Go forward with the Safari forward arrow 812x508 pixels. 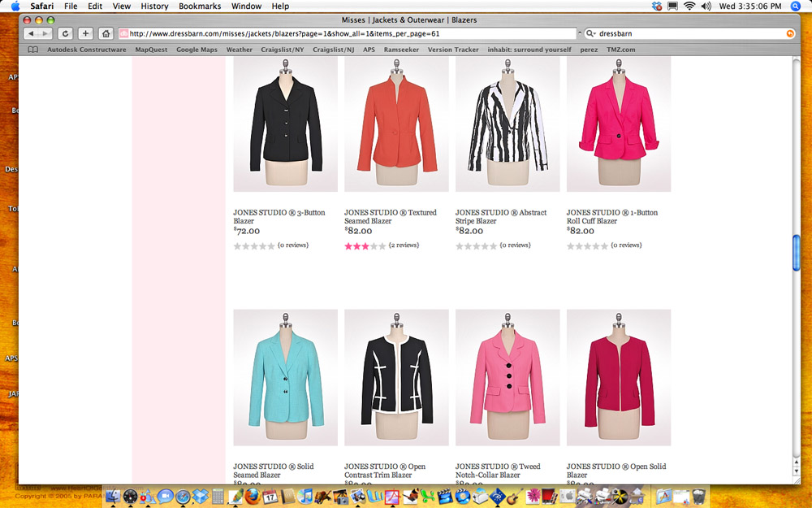[x=45, y=33]
